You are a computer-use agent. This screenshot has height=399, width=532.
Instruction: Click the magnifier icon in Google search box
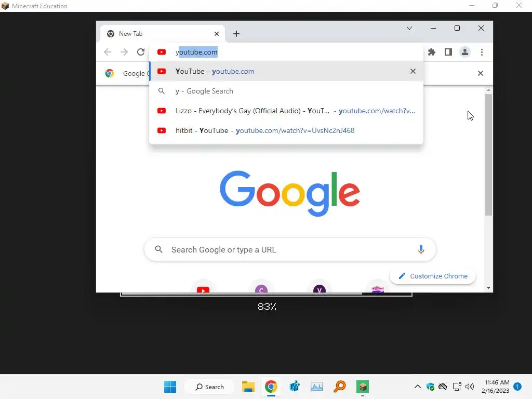(x=159, y=249)
